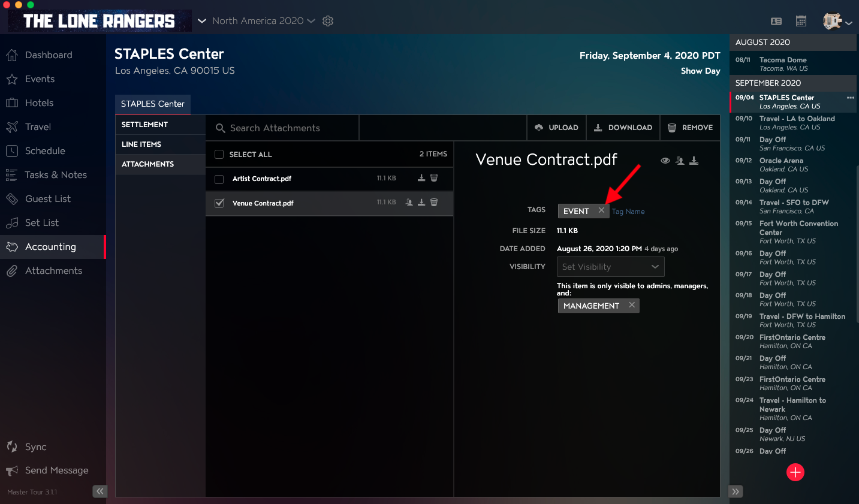Select Travel - LA to Oakland on 09/10
Image resolution: width=859 pixels, height=504 pixels.
coord(793,123)
